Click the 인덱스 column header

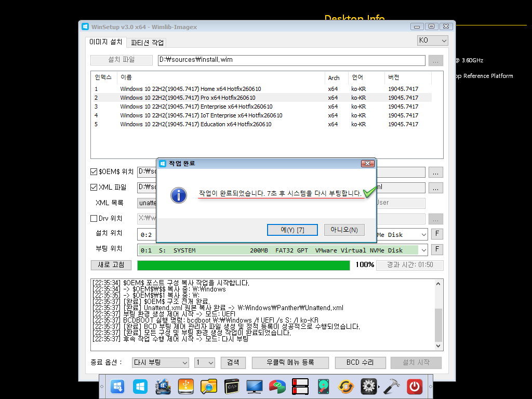coord(104,77)
